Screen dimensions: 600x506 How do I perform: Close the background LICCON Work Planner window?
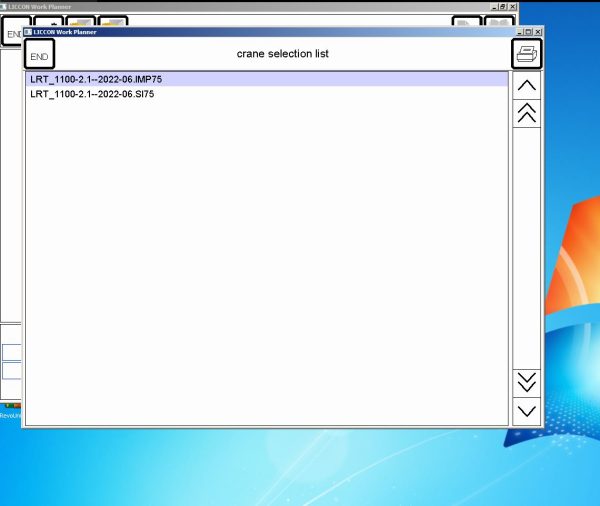[513, 7]
